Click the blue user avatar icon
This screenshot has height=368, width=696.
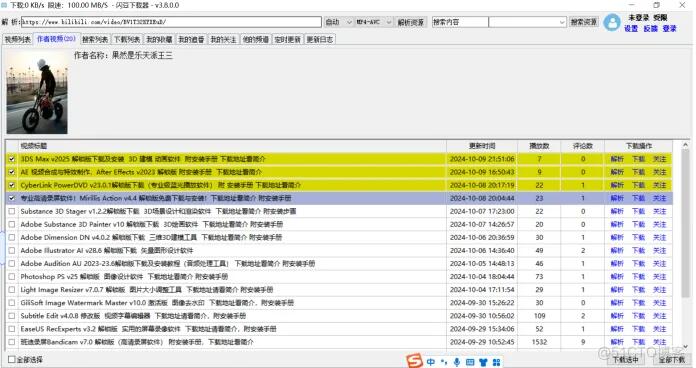pyautogui.click(x=612, y=22)
